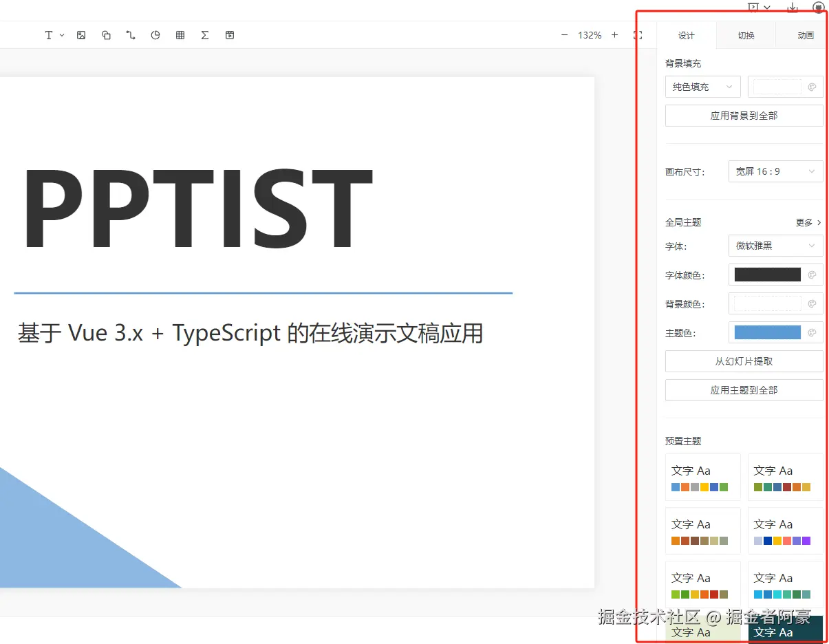
Task: Click 从幻灯片提取 button
Action: click(x=744, y=361)
